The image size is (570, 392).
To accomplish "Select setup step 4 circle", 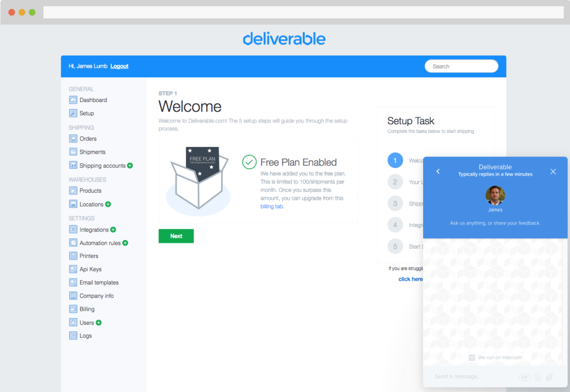I will pyautogui.click(x=395, y=225).
